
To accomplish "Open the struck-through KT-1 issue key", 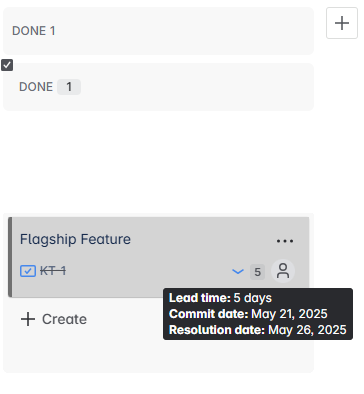I will (53, 271).
